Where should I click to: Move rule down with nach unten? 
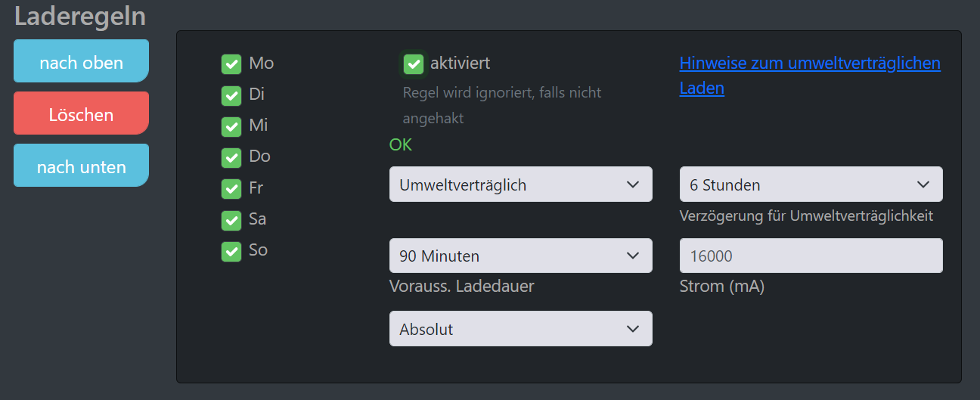[x=81, y=166]
